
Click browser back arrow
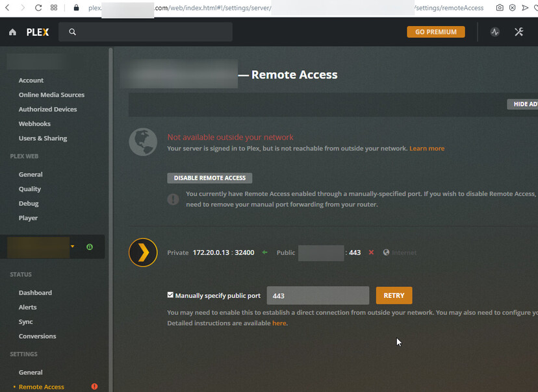7,8
